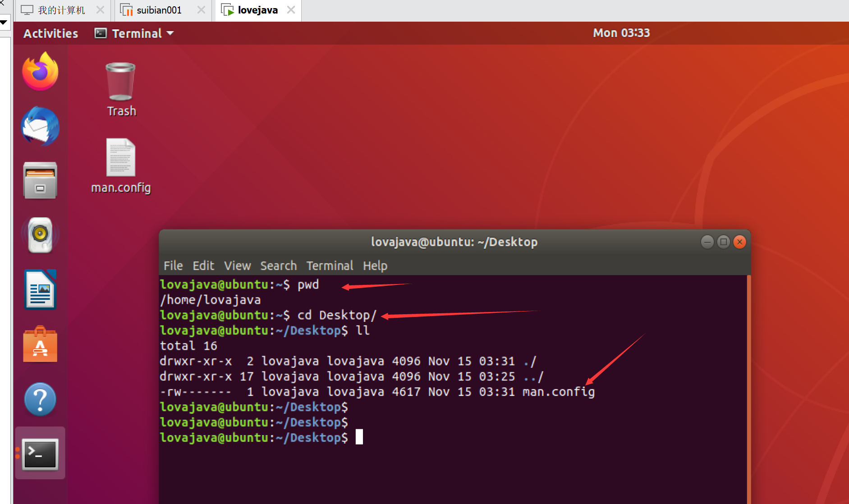
Task: Open the Help icon in the dock
Action: click(40, 399)
